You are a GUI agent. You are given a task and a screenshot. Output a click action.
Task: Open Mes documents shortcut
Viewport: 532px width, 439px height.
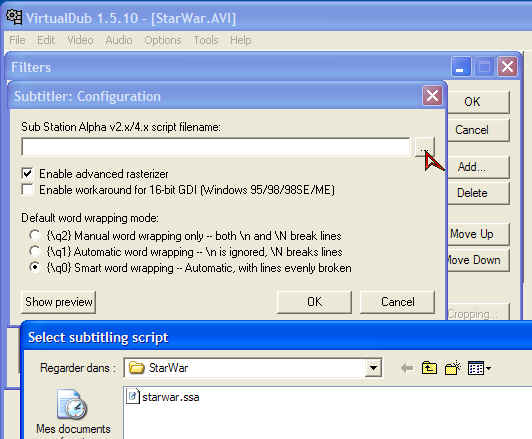(73, 412)
